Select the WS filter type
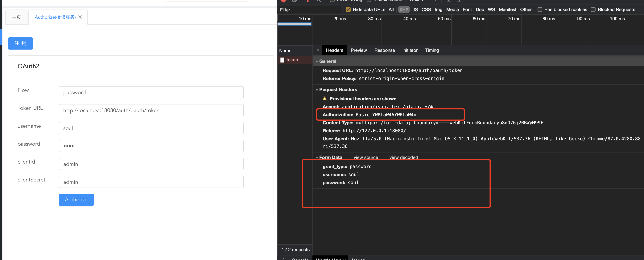Viewport: 644px width, 260px height. pos(491,10)
